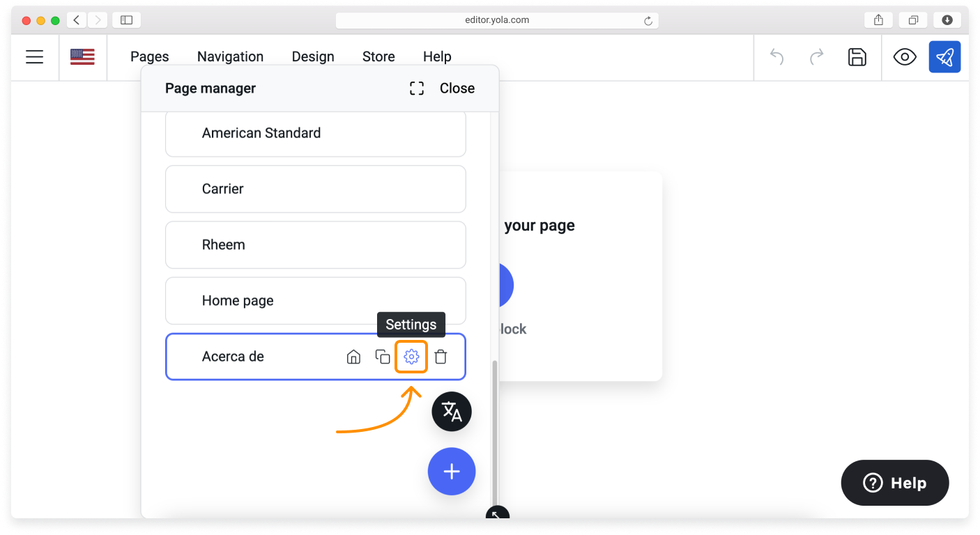Undo the last action
The width and height of the screenshot is (980, 535).
coord(776,57)
